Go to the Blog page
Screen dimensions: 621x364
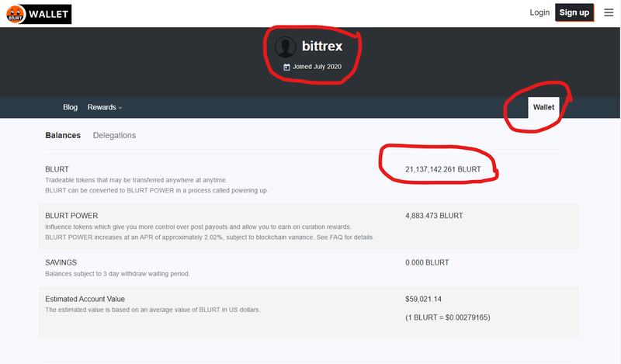tap(70, 107)
